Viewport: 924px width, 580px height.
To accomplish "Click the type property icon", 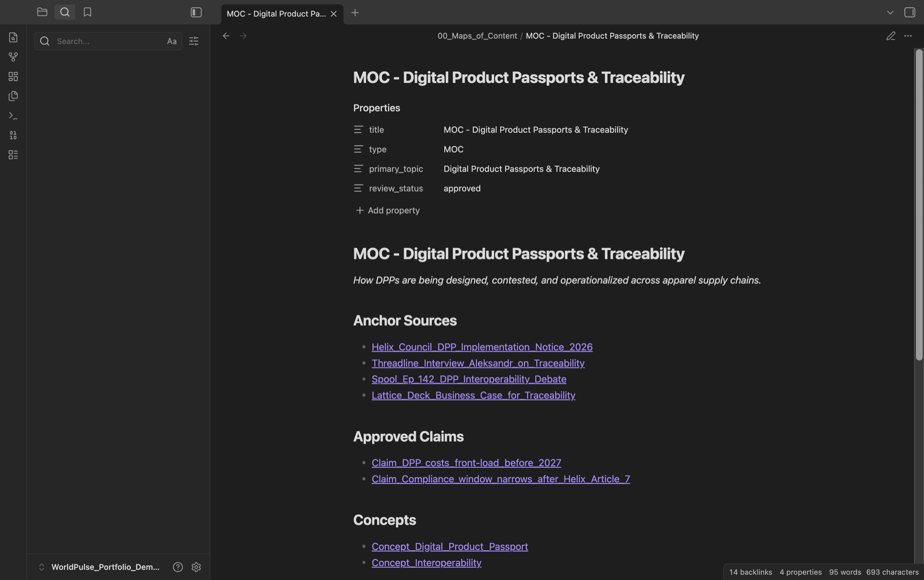I will pyautogui.click(x=358, y=149).
